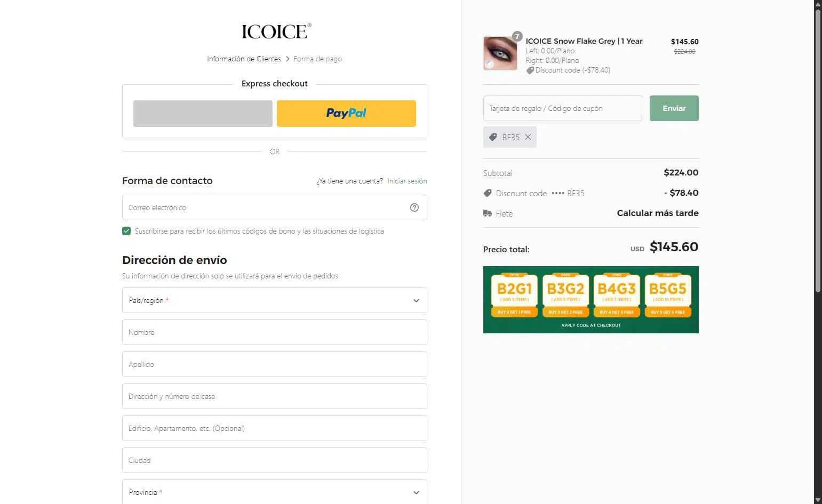Click the Subtotal amount $224.00
Screen dimensions: 822x504
[x=681, y=172]
